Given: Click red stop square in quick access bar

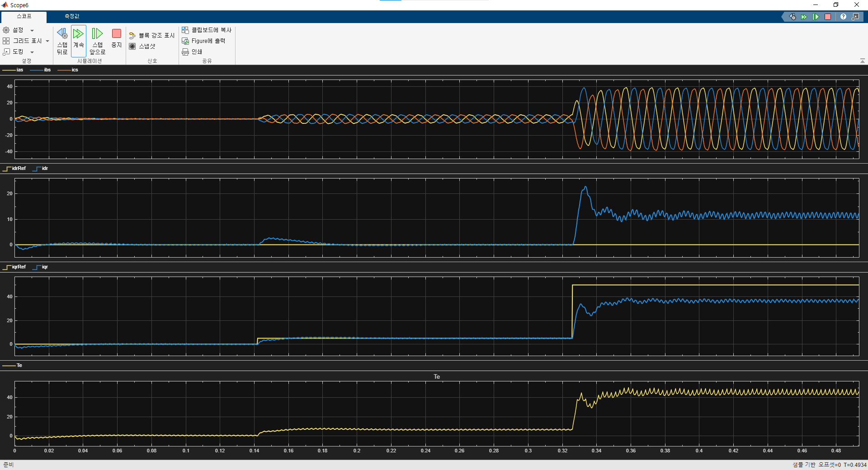Looking at the screenshot, I should [x=828, y=17].
